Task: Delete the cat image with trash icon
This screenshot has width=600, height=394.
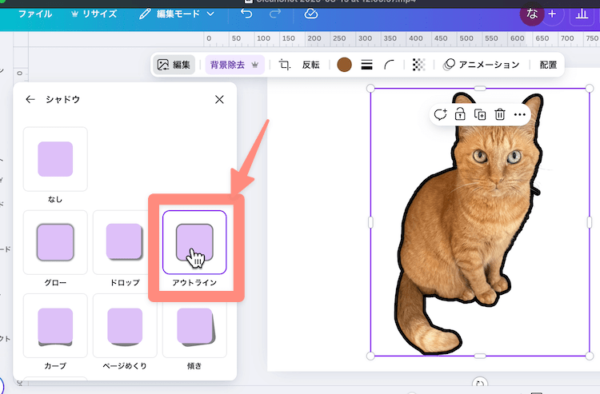Action: [x=500, y=114]
